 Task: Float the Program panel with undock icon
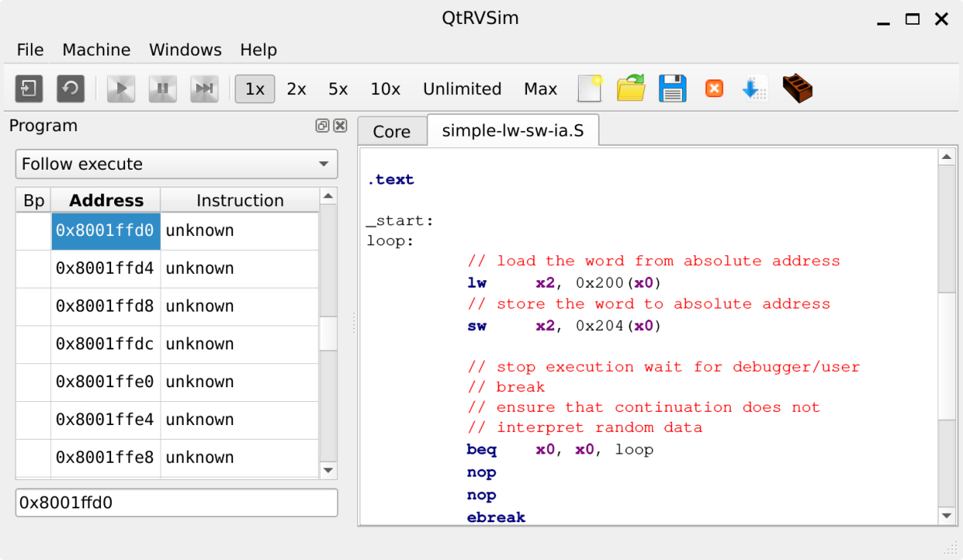tap(323, 126)
